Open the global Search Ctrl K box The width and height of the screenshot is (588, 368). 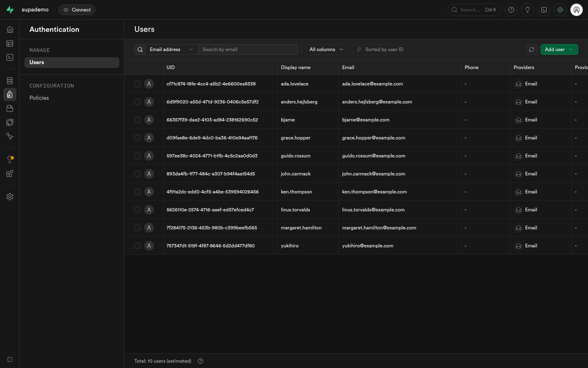(x=474, y=10)
